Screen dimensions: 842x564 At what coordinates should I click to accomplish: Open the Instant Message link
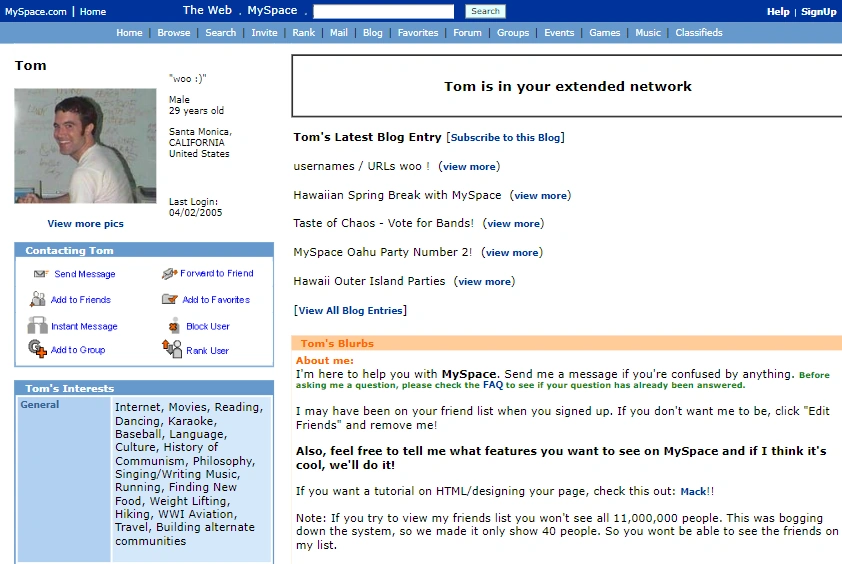click(84, 326)
